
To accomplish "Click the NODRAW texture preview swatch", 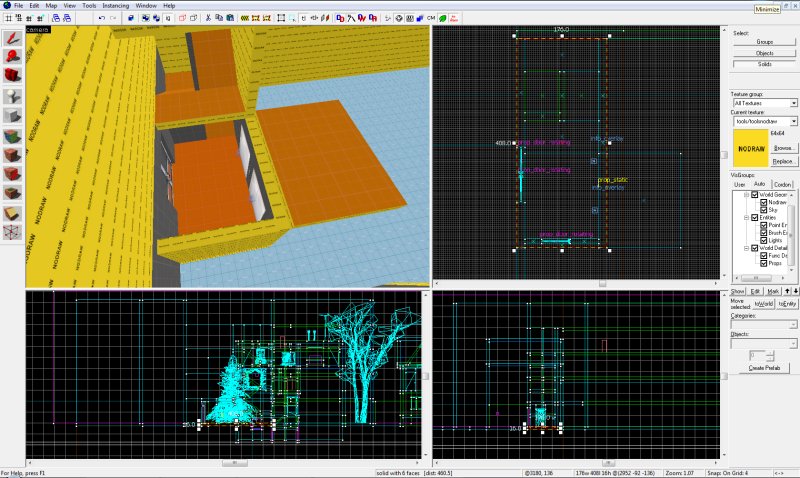I will pos(751,148).
